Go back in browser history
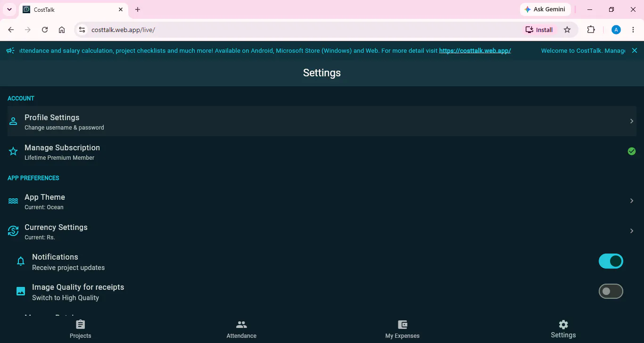The height and width of the screenshot is (343, 644). (x=11, y=30)
